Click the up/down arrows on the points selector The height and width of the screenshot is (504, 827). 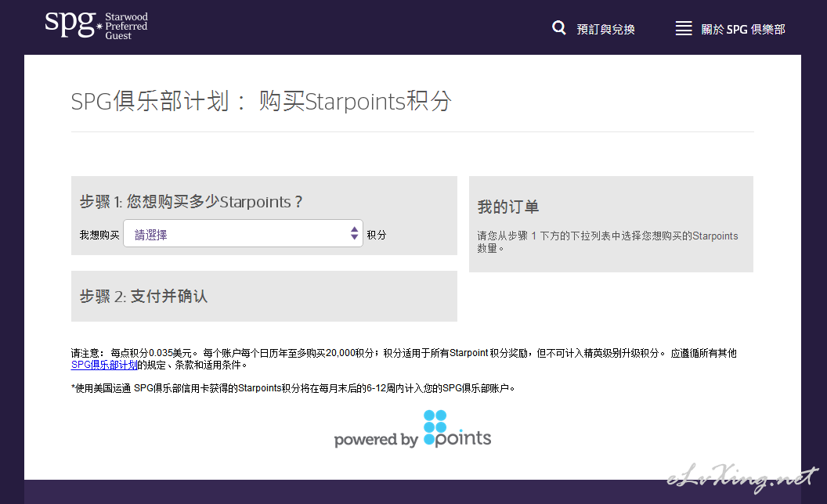pos(355,233)
